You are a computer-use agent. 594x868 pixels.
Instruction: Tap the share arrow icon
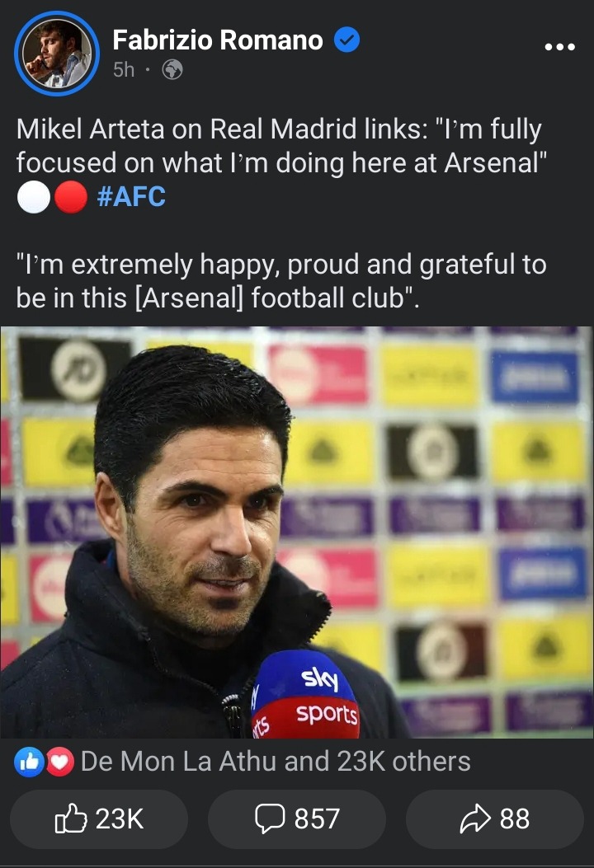pyautogui.click(x=475, y=819)
